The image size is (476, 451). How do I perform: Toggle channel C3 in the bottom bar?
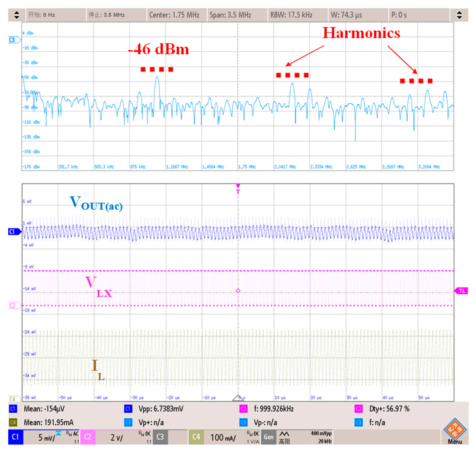click(x=160, y=437)
